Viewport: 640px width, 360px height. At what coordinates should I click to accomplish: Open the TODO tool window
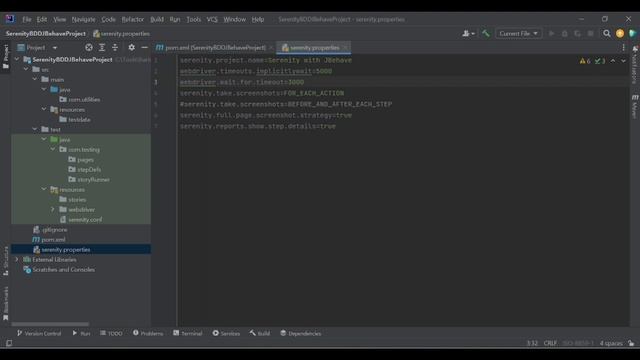(x=111, y=333)
